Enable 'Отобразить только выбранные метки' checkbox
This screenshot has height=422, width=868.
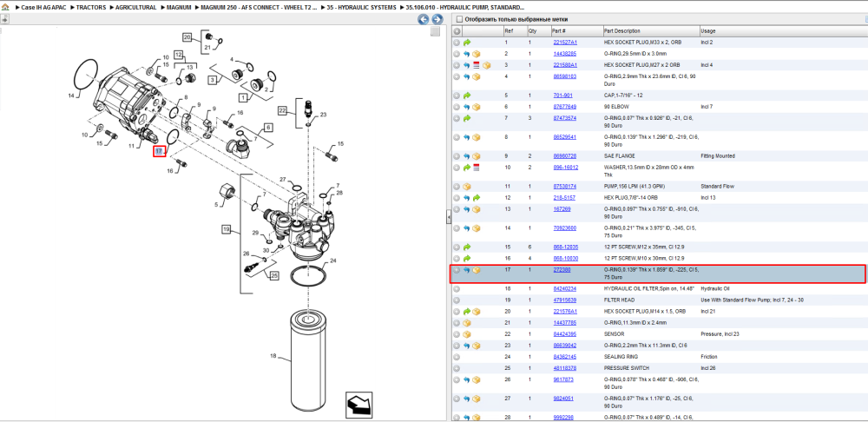(x=459, y=19)
